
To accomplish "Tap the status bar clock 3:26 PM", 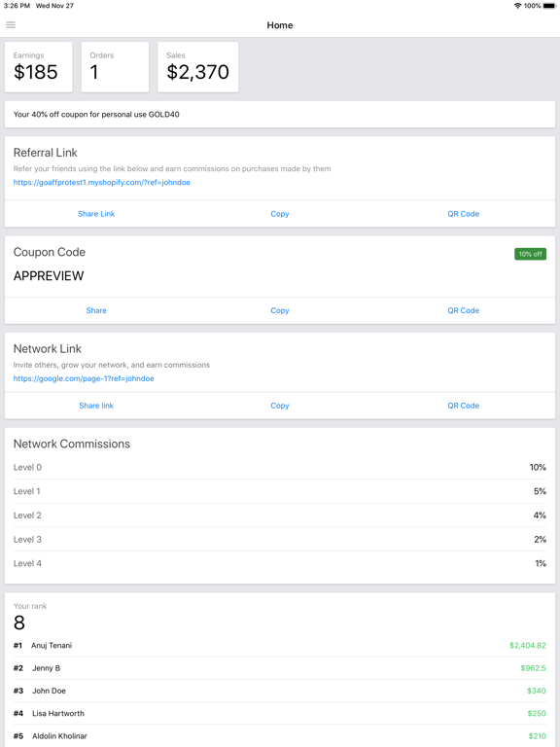I will [x=17, y=6].
